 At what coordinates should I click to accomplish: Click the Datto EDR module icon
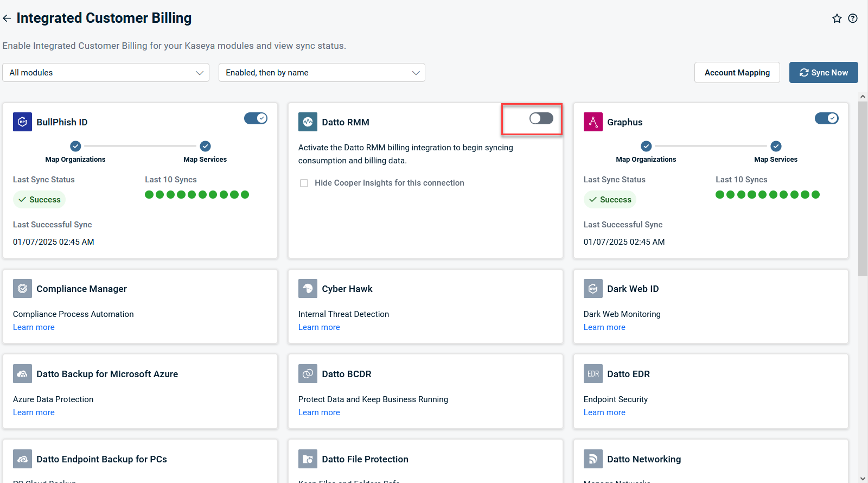[x=593, y=374]
